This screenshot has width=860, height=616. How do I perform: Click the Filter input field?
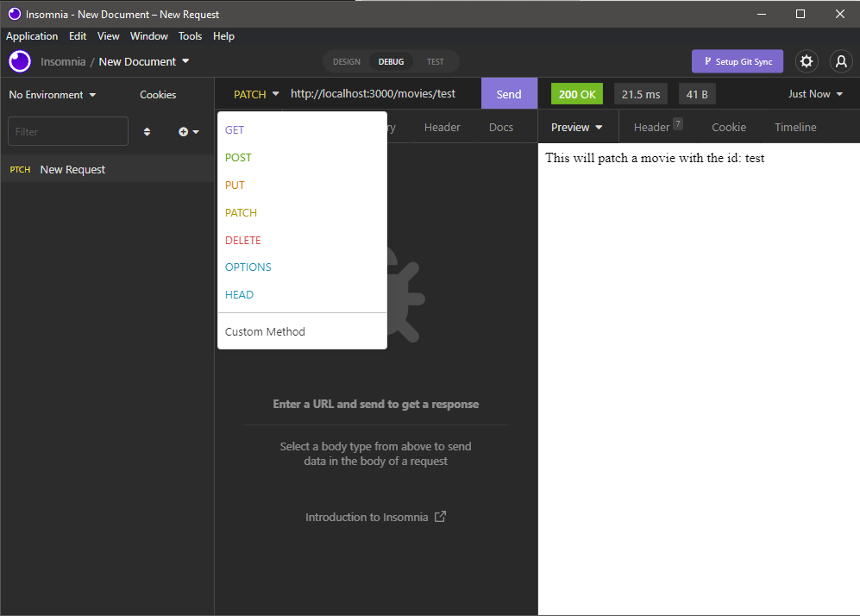point(68,131)
